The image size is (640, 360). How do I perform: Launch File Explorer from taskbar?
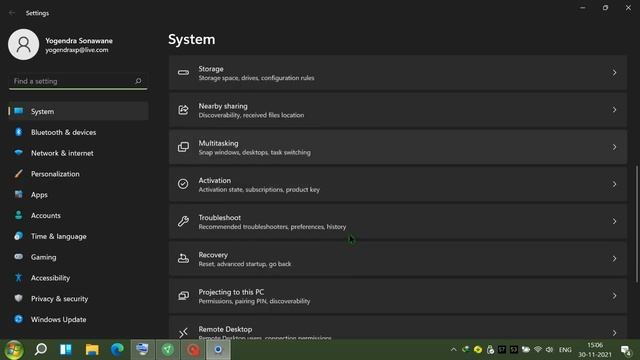pos(92,349)
